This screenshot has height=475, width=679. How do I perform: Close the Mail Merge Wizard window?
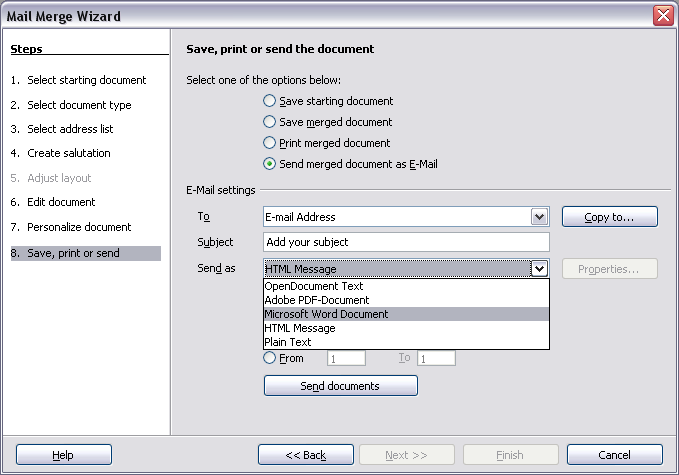(662, 15)
